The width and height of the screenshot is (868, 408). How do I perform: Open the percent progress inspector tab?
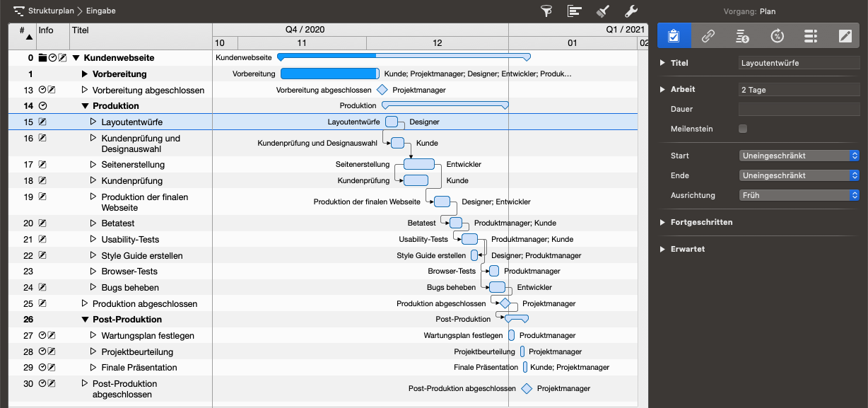pyautogui.click(x=776, y=36)
